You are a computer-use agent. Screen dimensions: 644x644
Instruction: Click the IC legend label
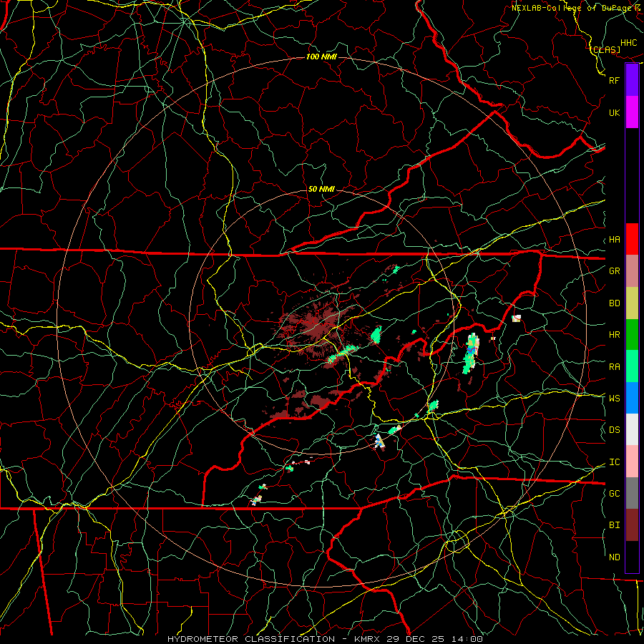click(615, 462)
